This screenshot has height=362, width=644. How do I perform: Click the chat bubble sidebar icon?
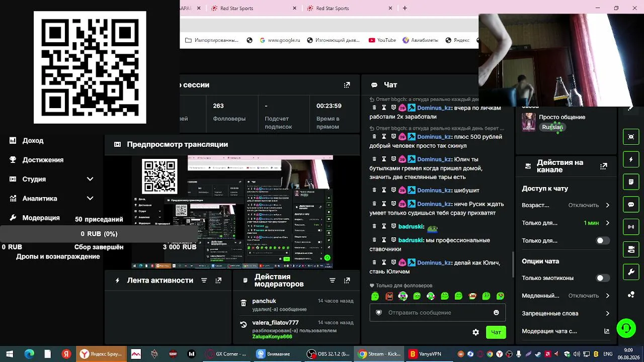pyautogui.click(x=631, y=205)
